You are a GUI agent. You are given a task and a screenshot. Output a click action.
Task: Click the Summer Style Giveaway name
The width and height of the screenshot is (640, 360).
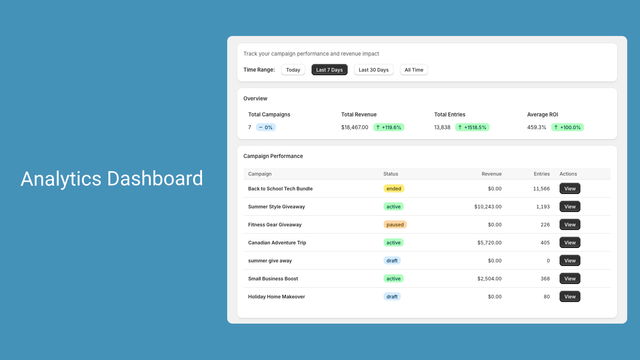(x=276, y=207)
